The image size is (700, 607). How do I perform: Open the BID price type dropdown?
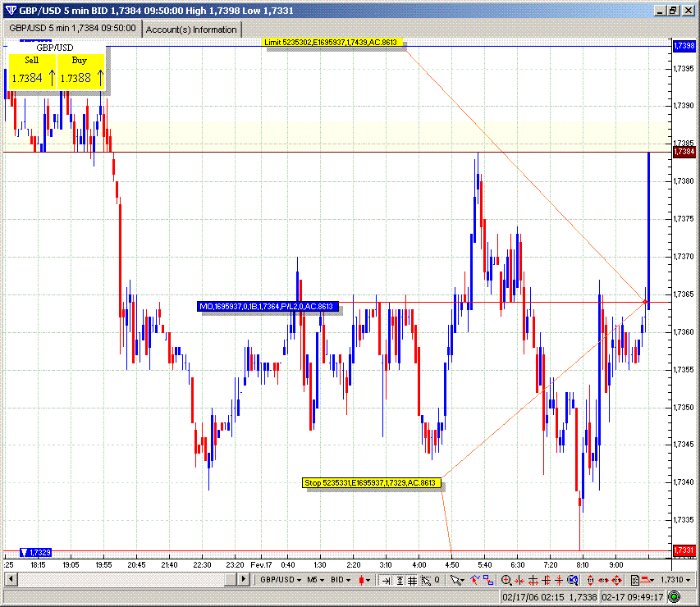point(341,580)
